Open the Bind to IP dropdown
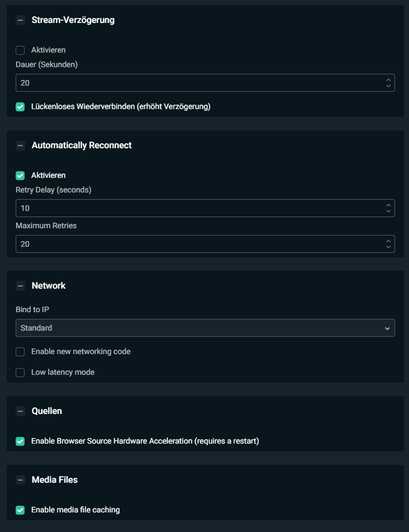Screen dimensions: 409x532 pos(205,328)
